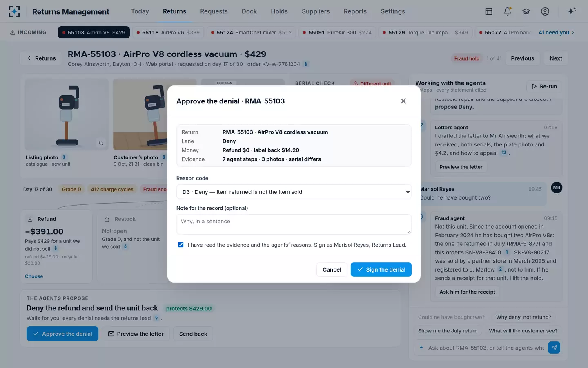Open the citation marker beside order KV-W-7781204

point(306,64)
